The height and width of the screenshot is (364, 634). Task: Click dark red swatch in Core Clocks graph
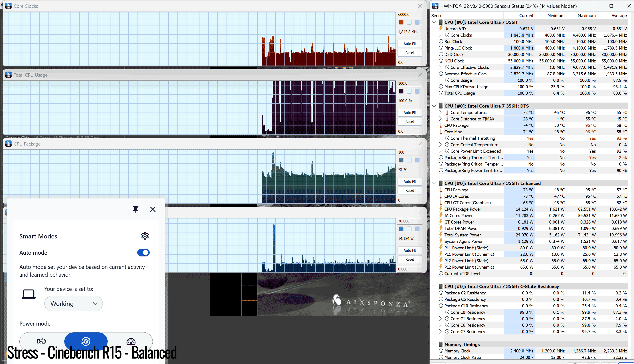point(401,22)
